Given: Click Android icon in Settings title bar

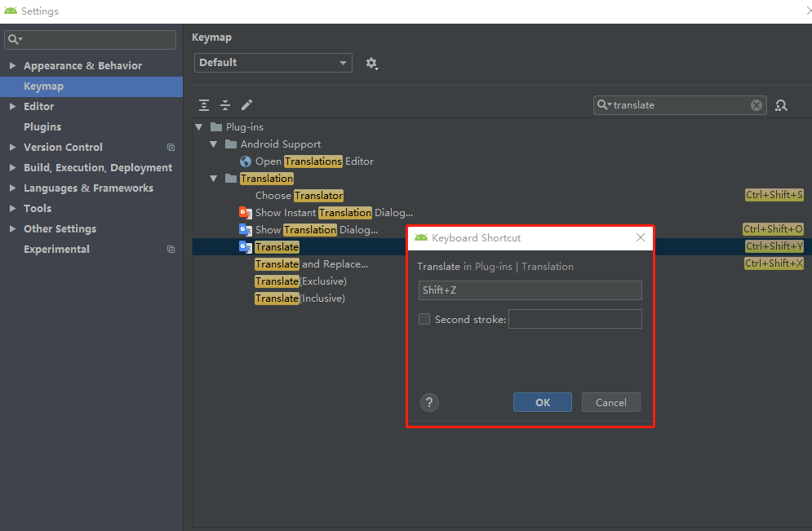Looking at the screenshot, I should tap(11, 11).
